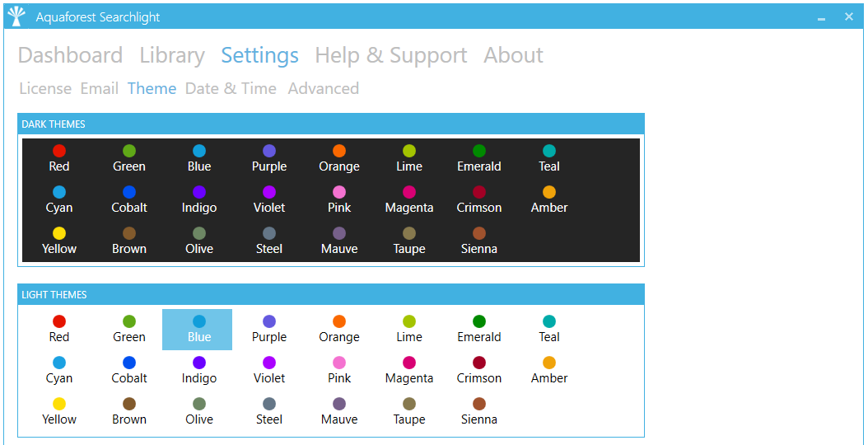Switch to the Library tab

click(172, 55)
